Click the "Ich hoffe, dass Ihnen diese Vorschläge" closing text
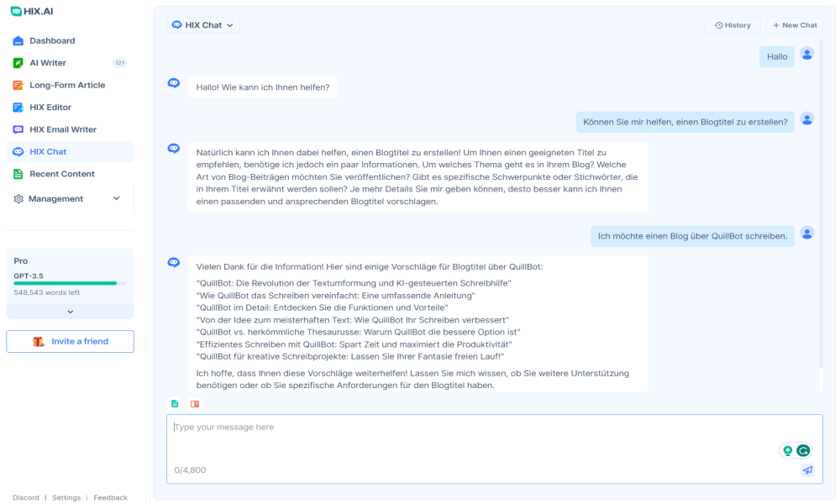840x504 pixels. click(x=412, y=379)
